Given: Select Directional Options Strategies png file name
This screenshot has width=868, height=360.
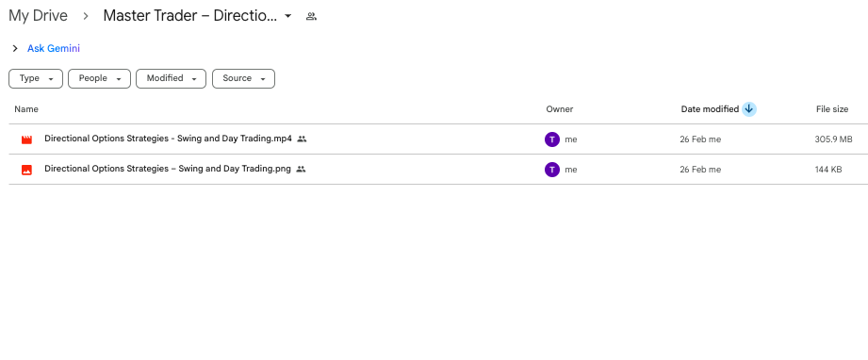Looking at the screenshot, I should point(168,169).
